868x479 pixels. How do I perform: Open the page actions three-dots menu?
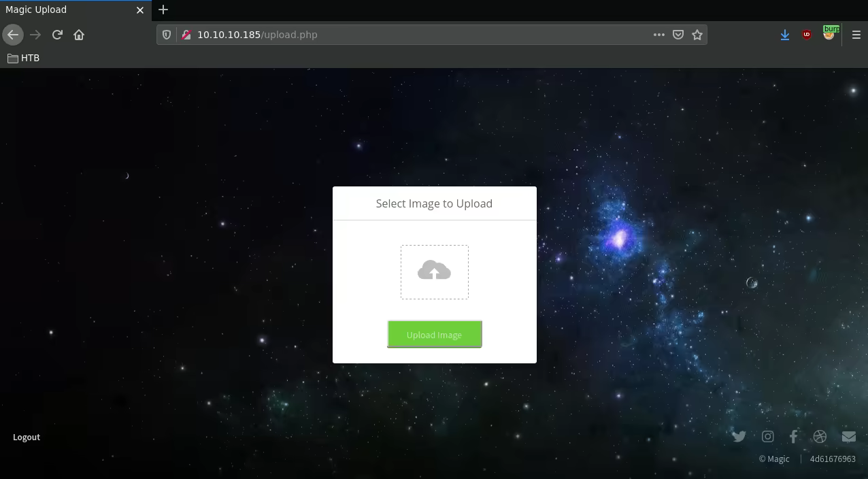click(658, 35)
